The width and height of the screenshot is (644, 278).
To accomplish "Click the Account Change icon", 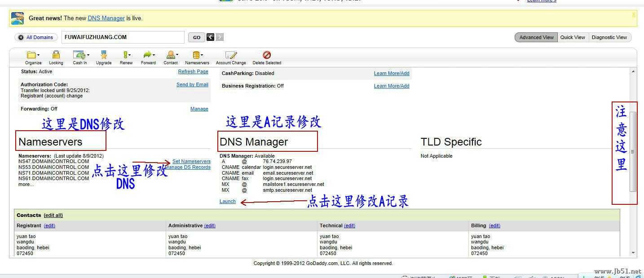I will coord(231,55).
